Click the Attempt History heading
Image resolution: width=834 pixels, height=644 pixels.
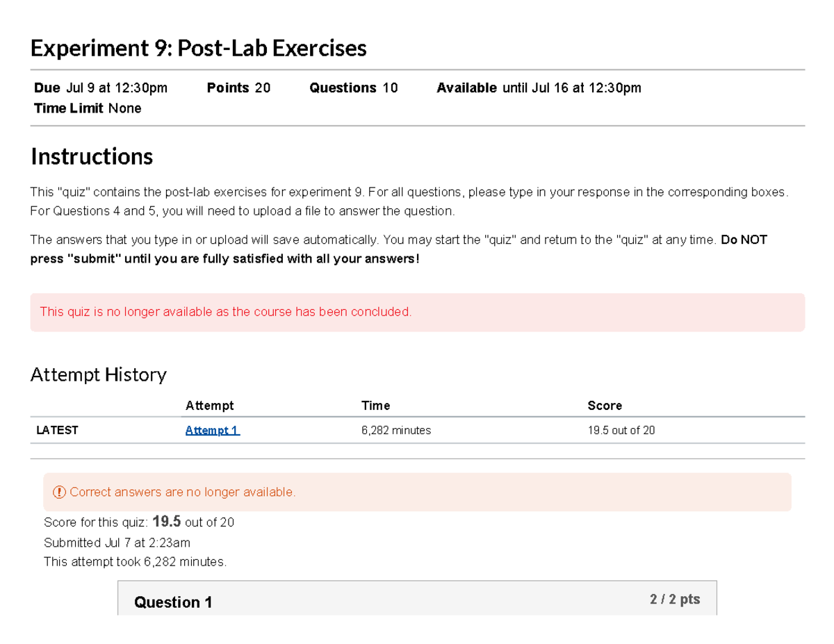(x=98, y=374)
